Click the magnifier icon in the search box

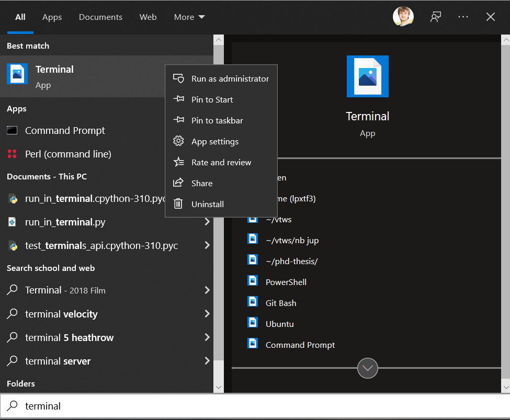(13, 405)
